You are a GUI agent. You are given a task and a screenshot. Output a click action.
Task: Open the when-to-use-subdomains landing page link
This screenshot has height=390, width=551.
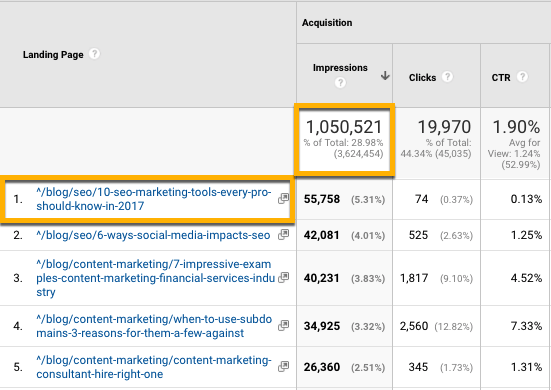click(154, 326)
